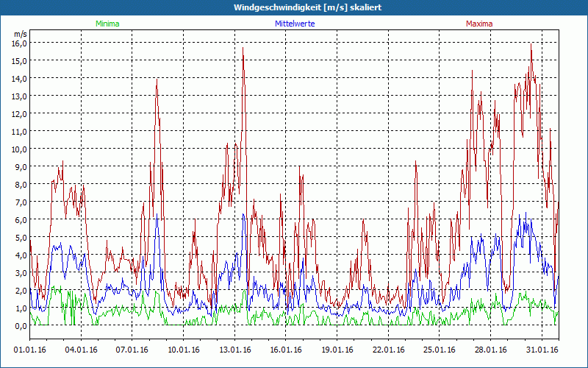Image resolution: width=588 pixels, height=368 pixels.
Task: Select the 13.01.16 date label
Action: point(235,350)
